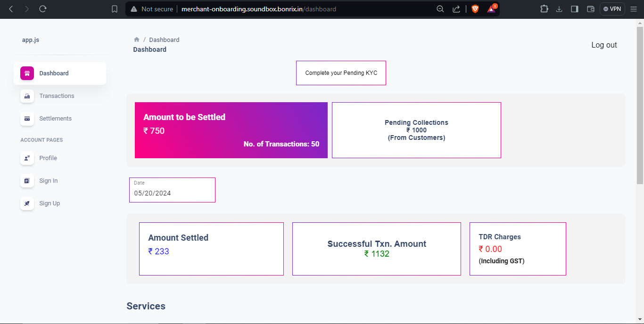Open the browser extensions menu
The image size is (644, 324).
(544, 9)
